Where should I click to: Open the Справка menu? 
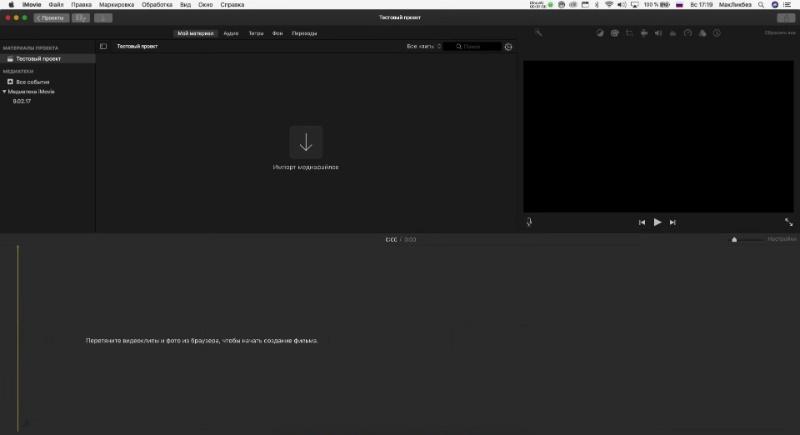point(232,5)
